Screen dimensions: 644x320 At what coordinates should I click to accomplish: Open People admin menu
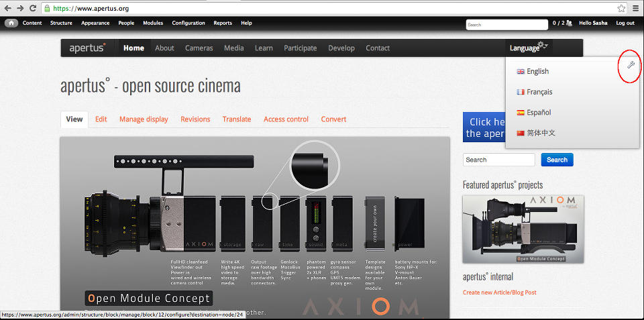click(126, 23)
